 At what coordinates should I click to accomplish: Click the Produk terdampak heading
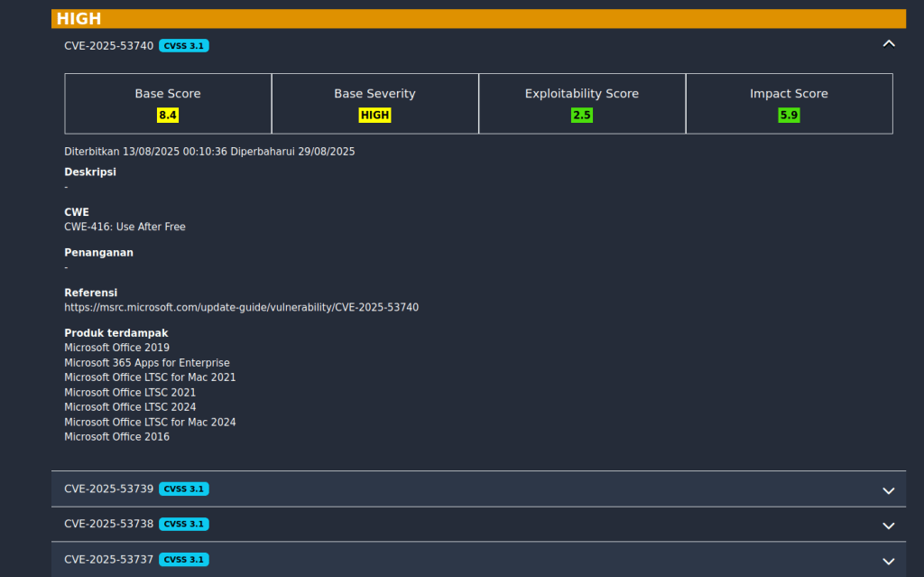116,333
